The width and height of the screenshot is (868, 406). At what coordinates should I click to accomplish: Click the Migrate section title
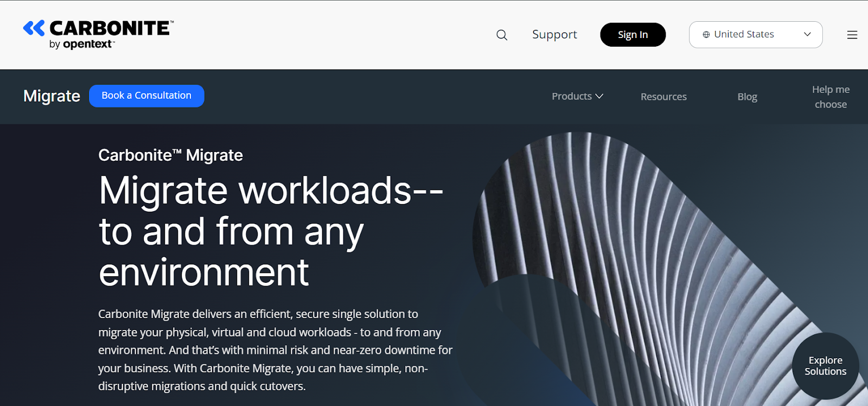52,96
